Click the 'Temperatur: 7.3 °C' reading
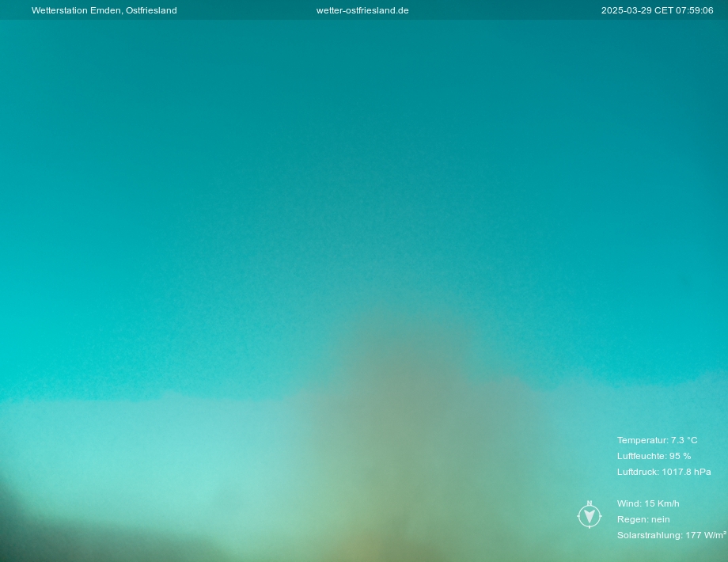Screen dimensions: 728x562 657,440
